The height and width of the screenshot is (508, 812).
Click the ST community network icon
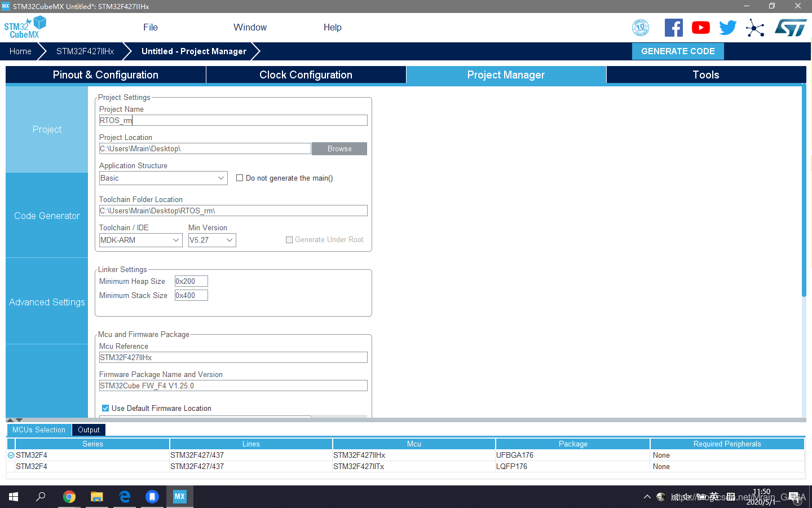(755, 28)
